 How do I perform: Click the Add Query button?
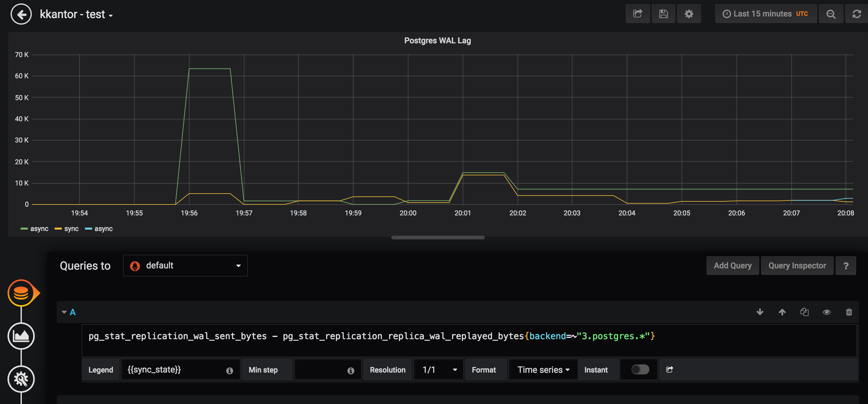pos(733,266)
